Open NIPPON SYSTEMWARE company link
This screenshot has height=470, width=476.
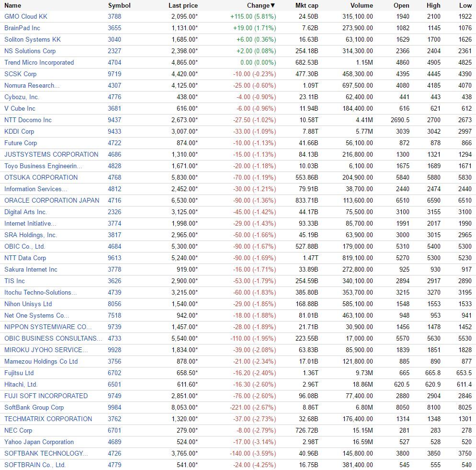48,327
